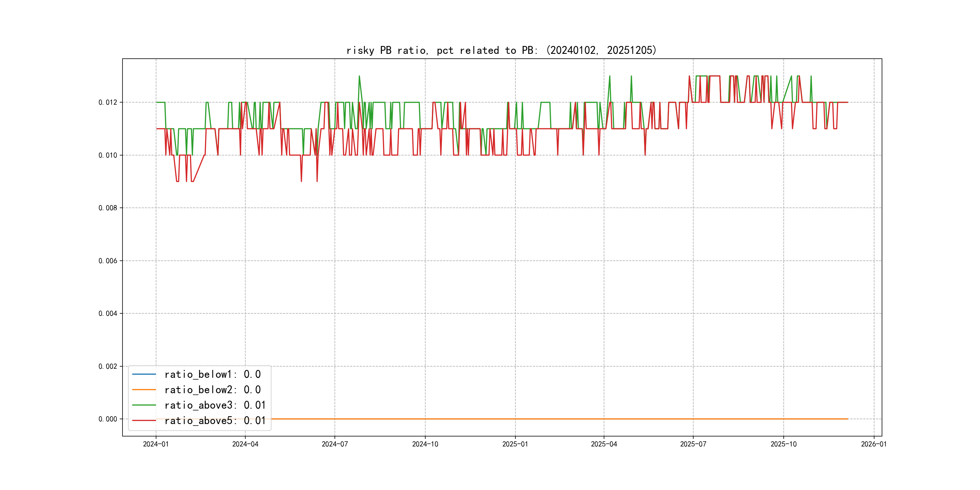Click the 2024-04 x-axis tick label
980x490 pixels.
click(245, 444)
